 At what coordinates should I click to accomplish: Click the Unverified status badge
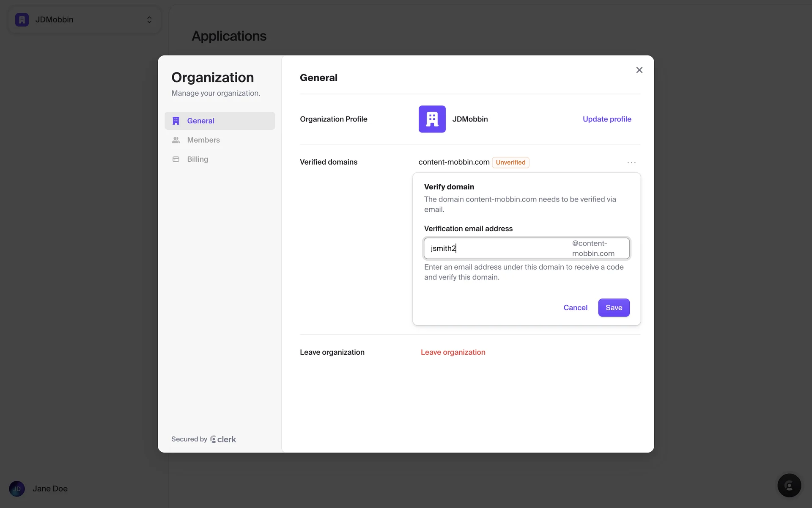coord(510,163)
